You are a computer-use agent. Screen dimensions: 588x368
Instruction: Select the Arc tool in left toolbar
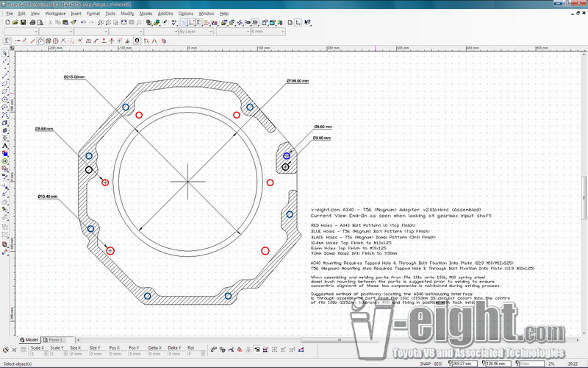[x=5, y=107]
